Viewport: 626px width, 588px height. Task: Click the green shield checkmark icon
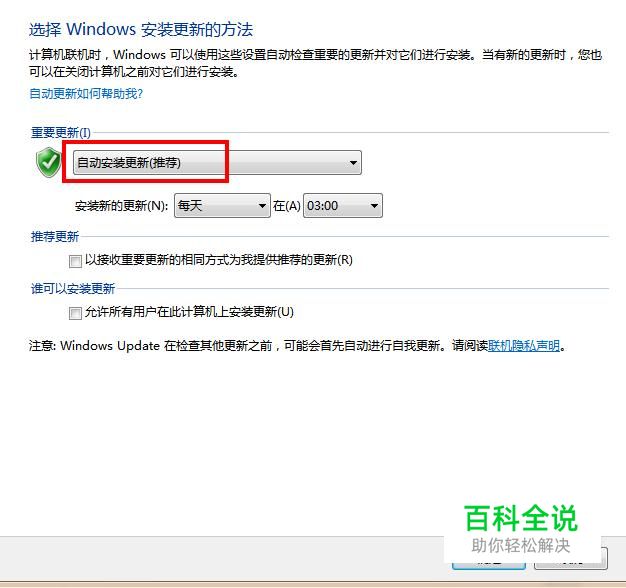[x=48, y=162]
